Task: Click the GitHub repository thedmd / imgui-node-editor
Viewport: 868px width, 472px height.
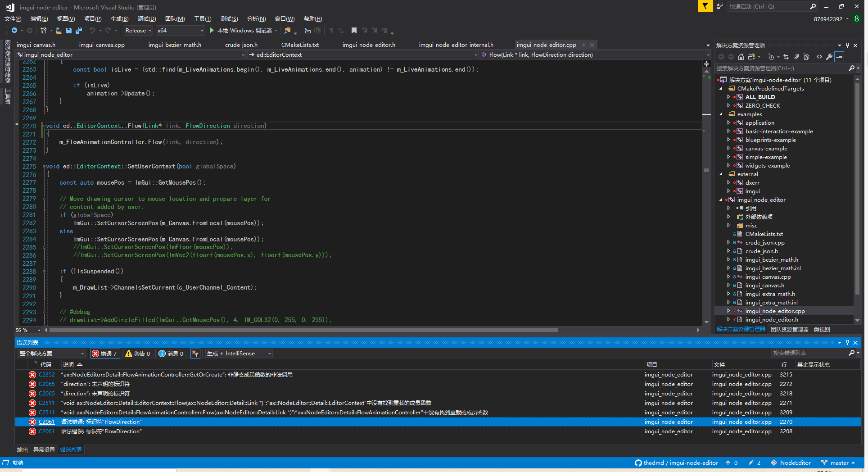Action: (676, 463)
